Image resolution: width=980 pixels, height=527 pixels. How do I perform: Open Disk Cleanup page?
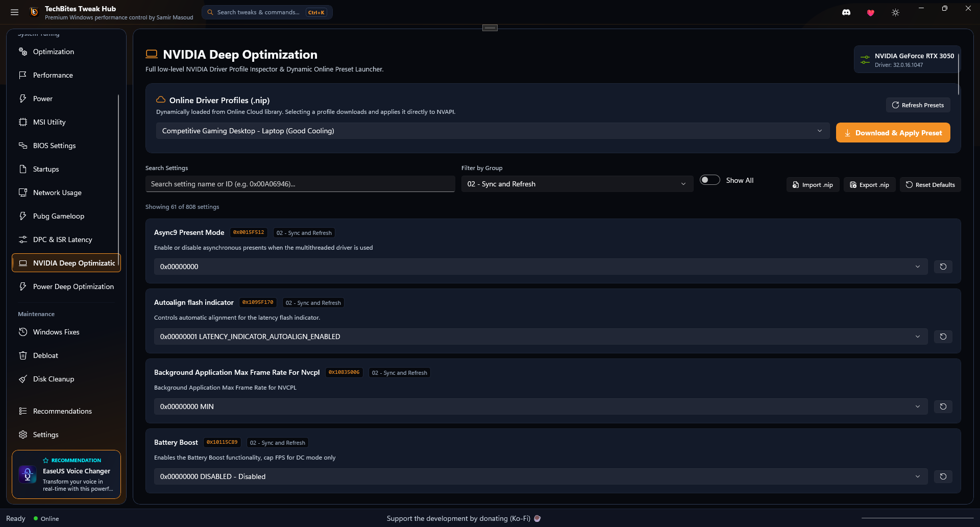coord(66,379)
